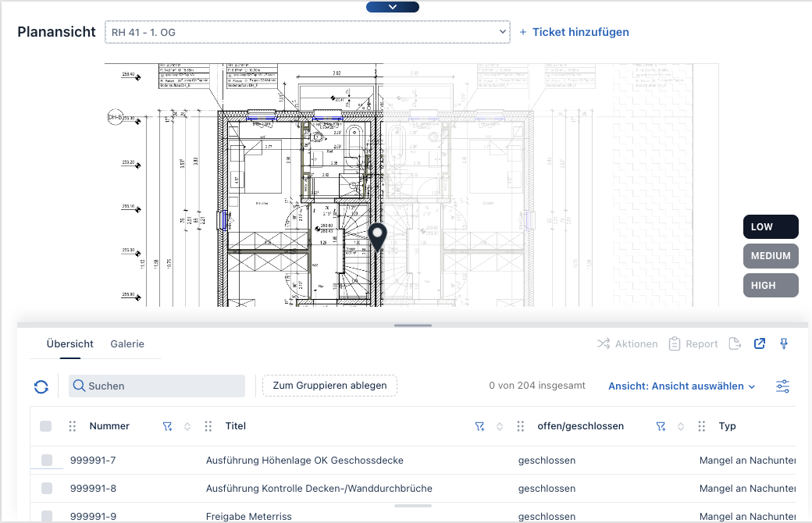The image size is (812, 523).
Task: Click the filter icon on the Nummer column
Action: [167, 426]
